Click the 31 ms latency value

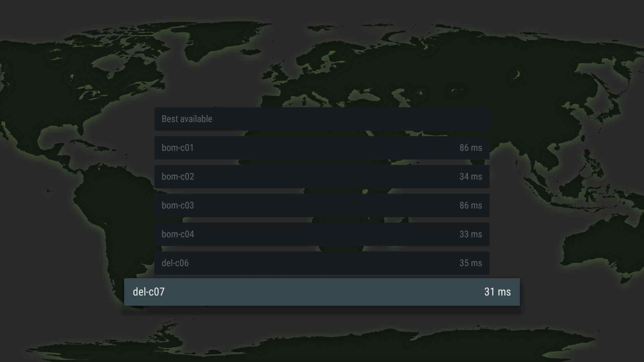tap(497, 292)
